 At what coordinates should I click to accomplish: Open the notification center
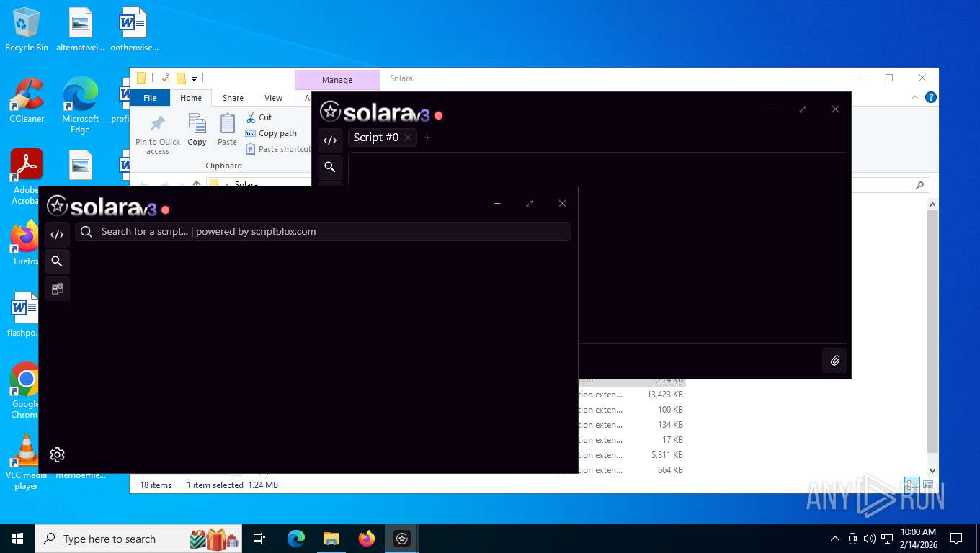tap(956, 539)
